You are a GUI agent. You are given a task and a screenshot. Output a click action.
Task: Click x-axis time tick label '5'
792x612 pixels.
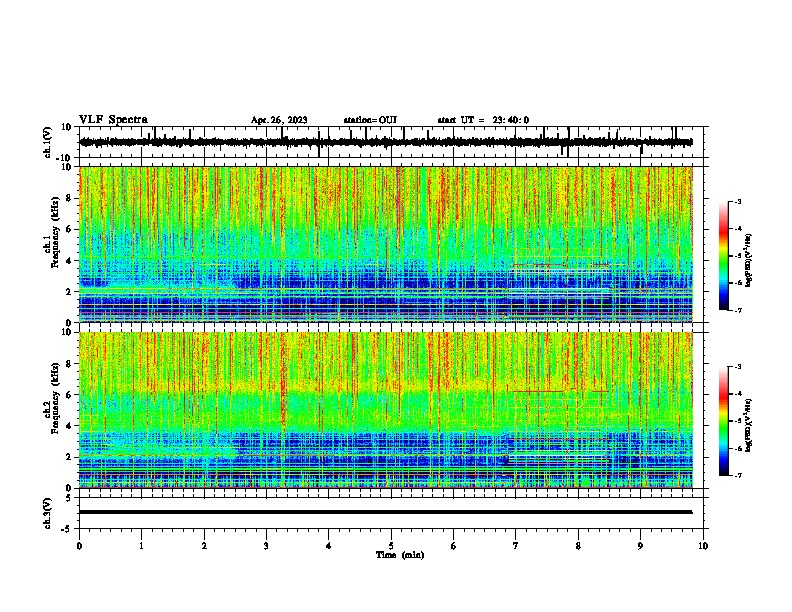click(x=391, y=546)
